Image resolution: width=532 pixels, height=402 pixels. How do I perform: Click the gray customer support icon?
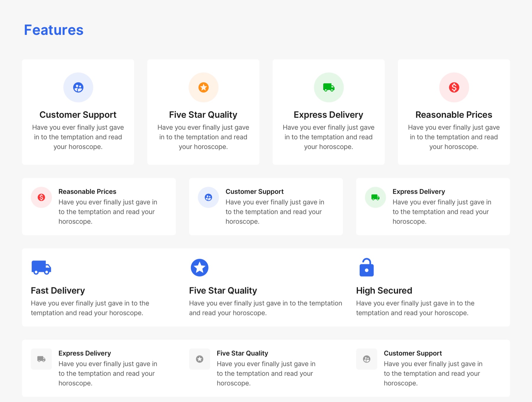coord(366,359)
